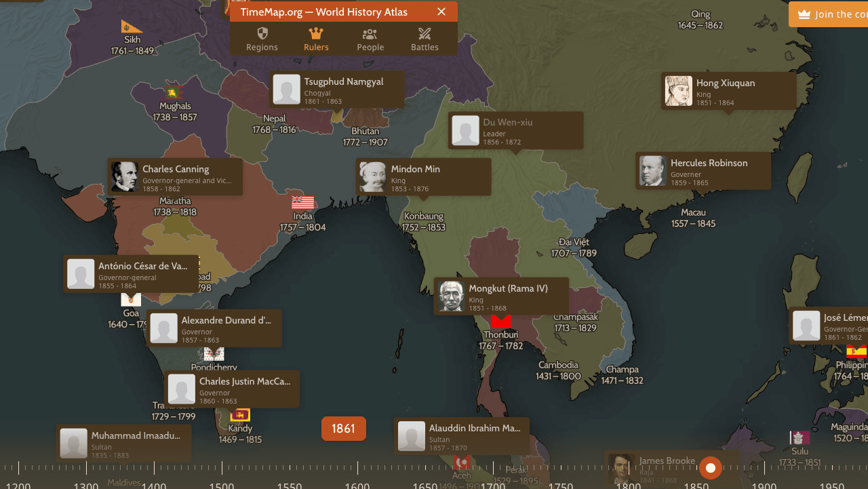Click the Join the community button
868x489 pixels.
coord(833,14)
